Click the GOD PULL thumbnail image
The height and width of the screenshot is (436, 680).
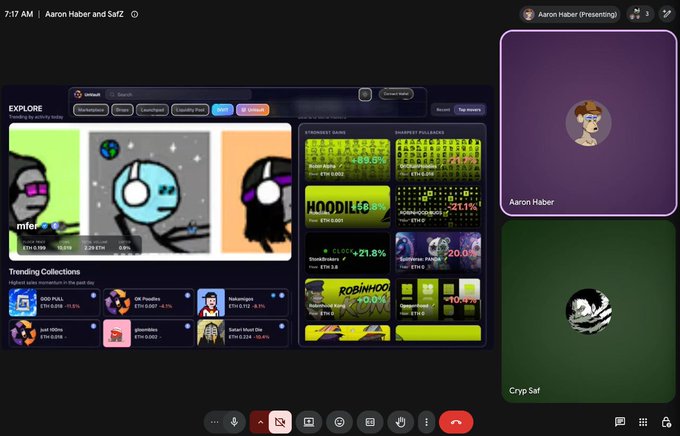click(x=23, y=302)
